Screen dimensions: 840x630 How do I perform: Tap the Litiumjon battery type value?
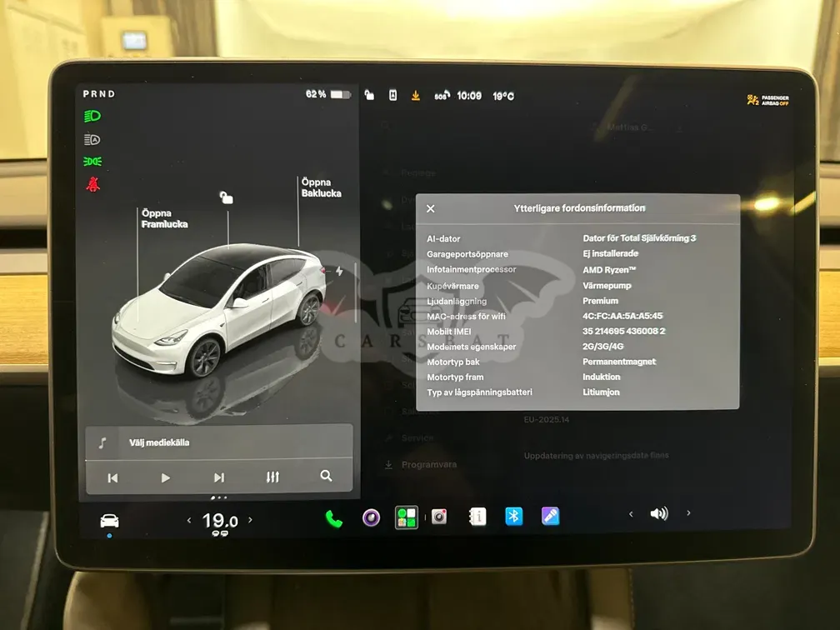601,392
